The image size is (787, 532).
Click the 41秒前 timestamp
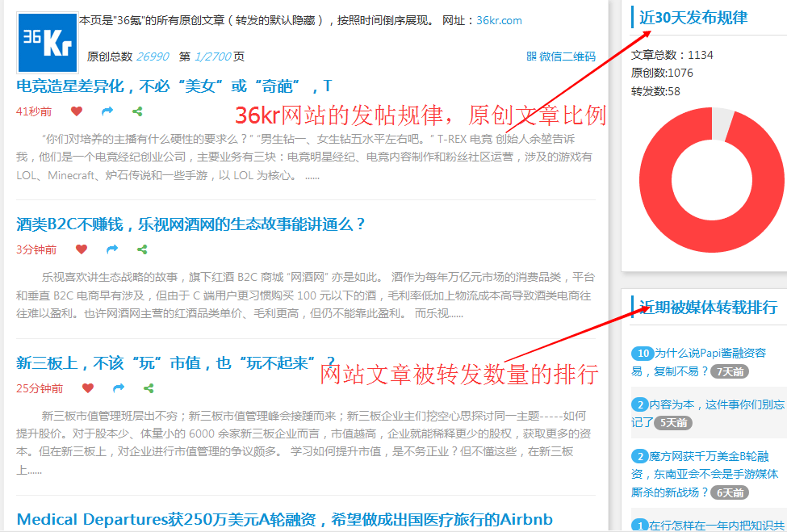34,111
